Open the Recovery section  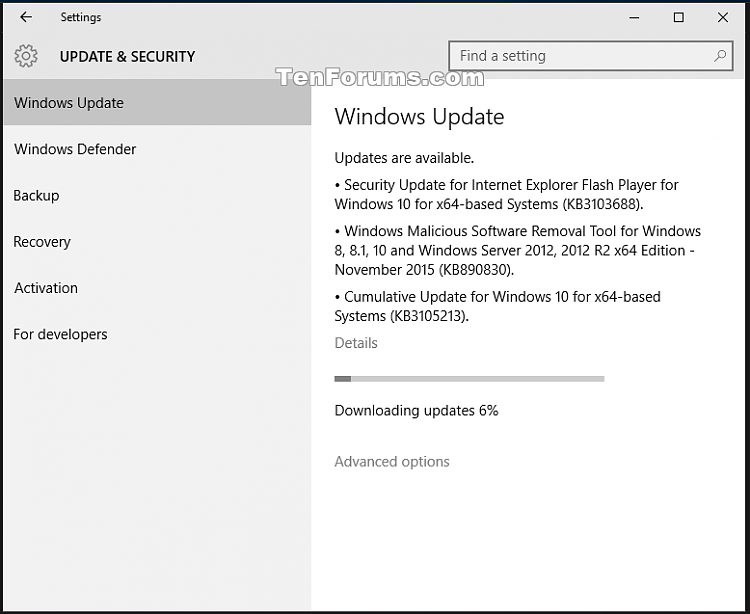pos(157,241)
